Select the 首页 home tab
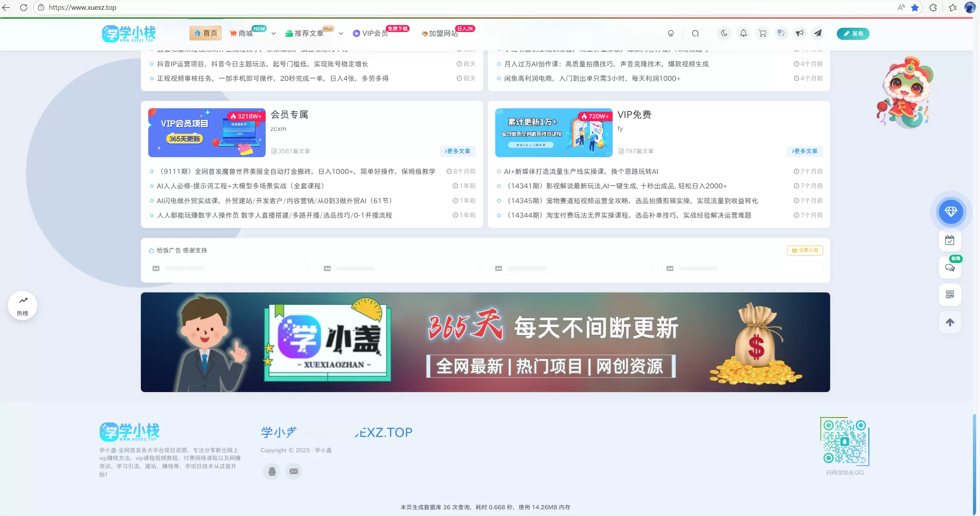This screenshot has height=516, width=980. 205,33
